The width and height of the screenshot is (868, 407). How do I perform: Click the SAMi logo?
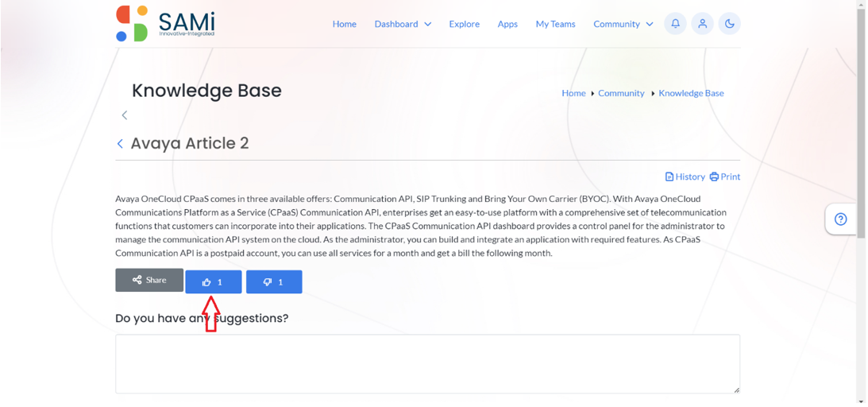165,23
